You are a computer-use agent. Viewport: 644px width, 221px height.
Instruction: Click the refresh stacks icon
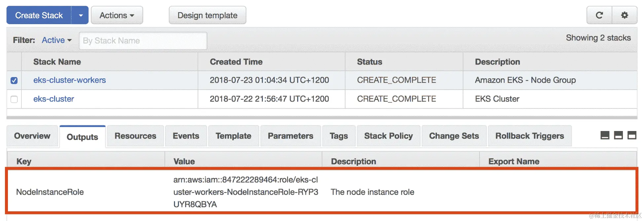point(599,15)
